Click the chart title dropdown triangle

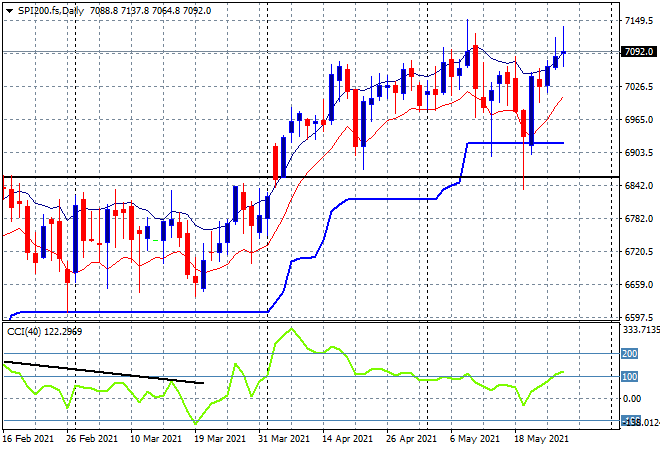click(x=9, y=11)
